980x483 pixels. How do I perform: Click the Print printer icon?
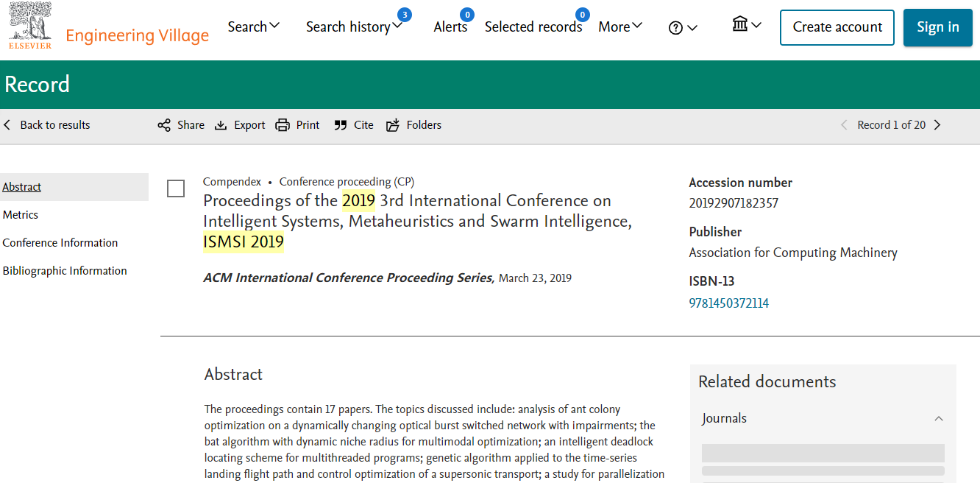(283, 125)
